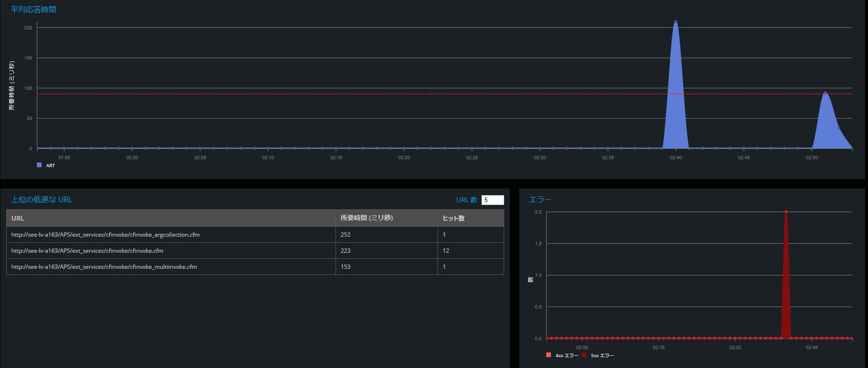The height and width of the screenshot is (368, 868).
Task: Click the 平均応答時間 panel title
Action: [34, 9]
